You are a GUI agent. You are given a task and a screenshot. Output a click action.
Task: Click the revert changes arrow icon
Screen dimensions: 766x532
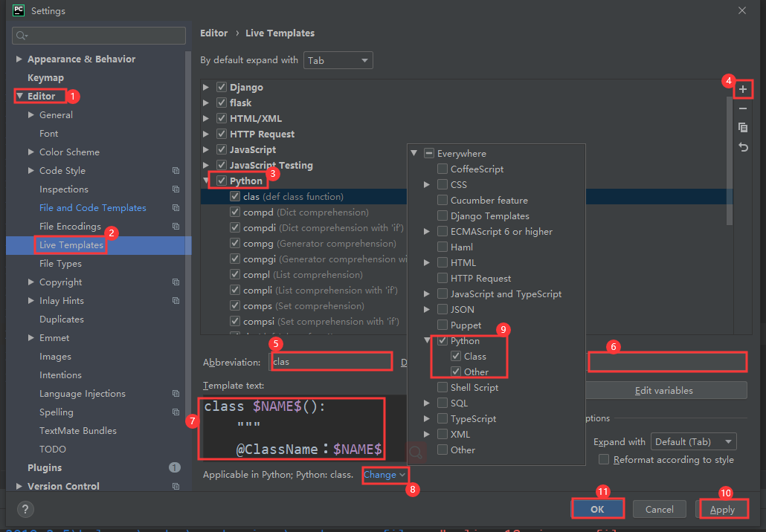coord(742,147)
